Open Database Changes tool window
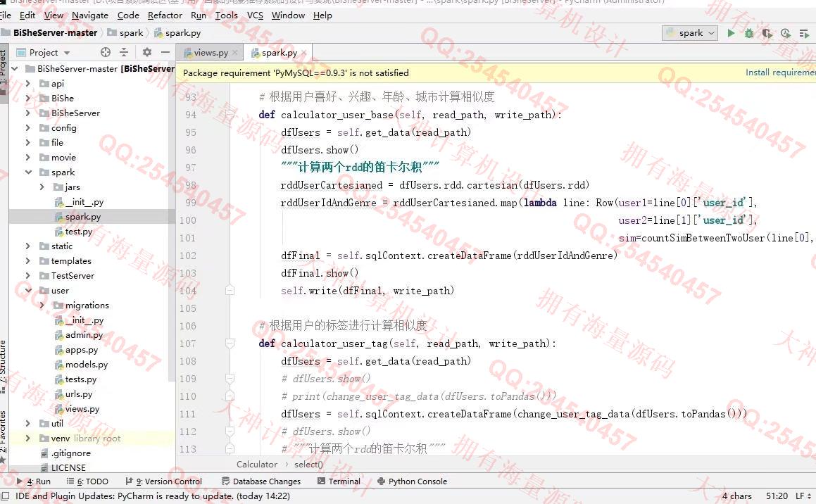816x504 pixels. (261, 481)
